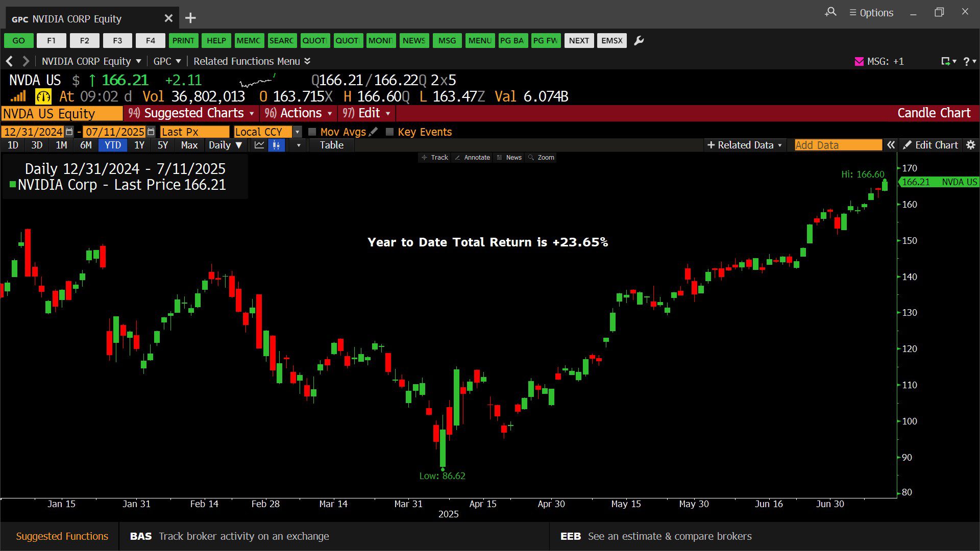Open chart type dropdown arrow
The image size is (980, 551).
tap(299, 145)
